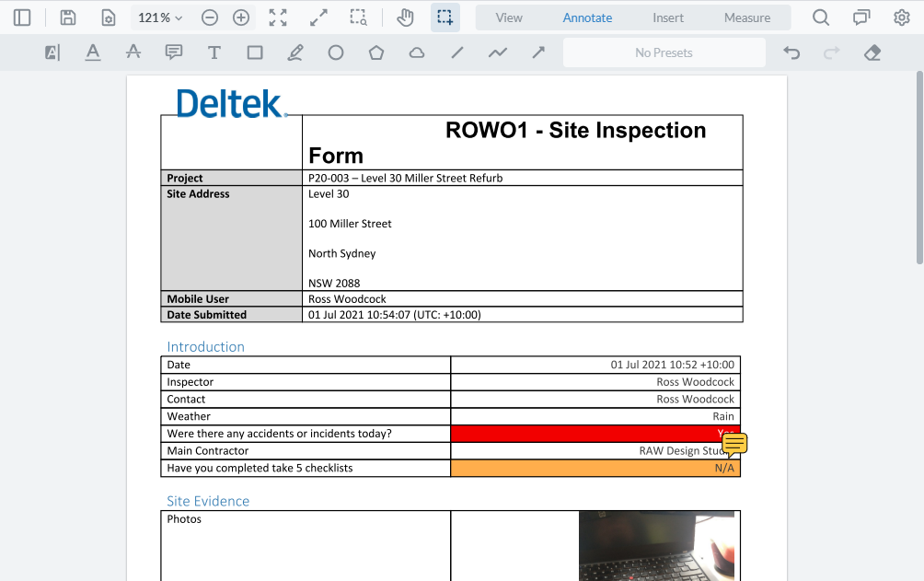Select the straight line tool

click(457, 53)
